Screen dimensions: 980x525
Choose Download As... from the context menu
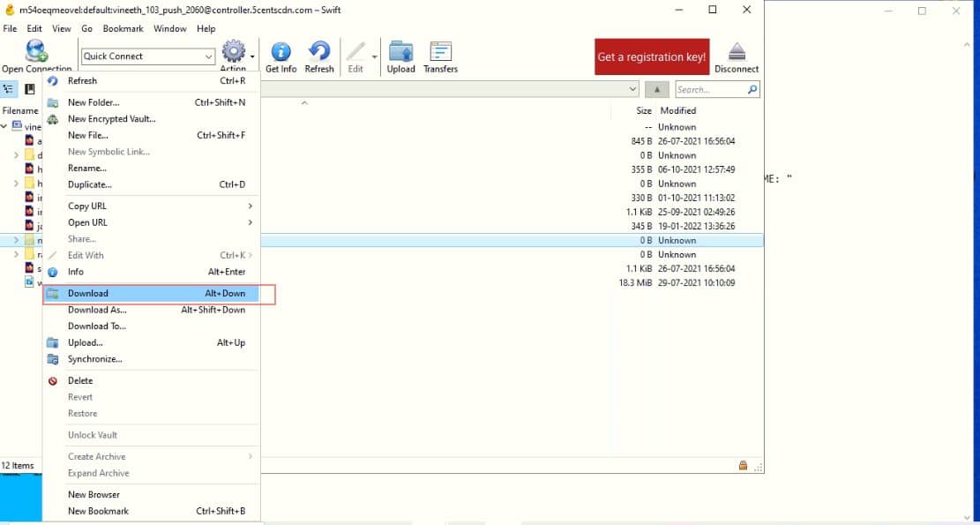click(x=151, y=310)
